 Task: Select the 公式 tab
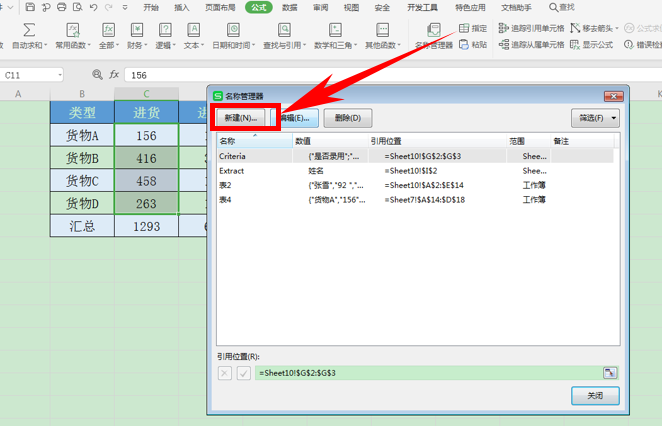(x=259, y=7)
